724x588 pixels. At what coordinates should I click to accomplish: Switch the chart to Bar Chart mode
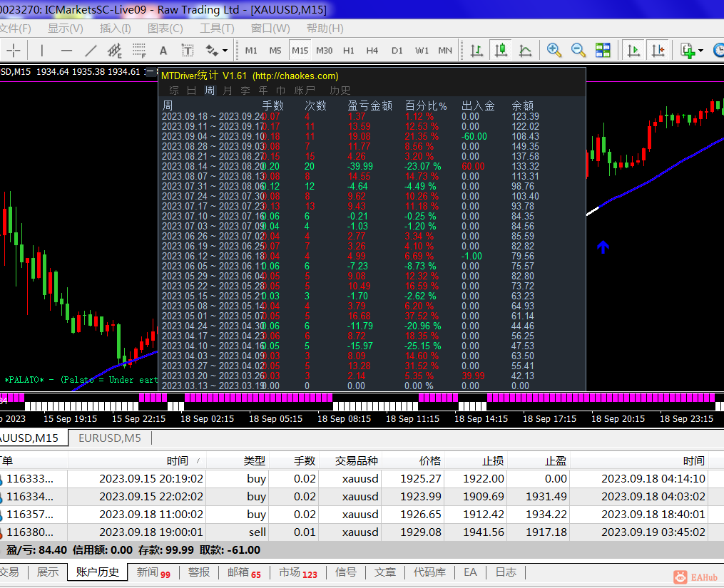click(476, 50)
